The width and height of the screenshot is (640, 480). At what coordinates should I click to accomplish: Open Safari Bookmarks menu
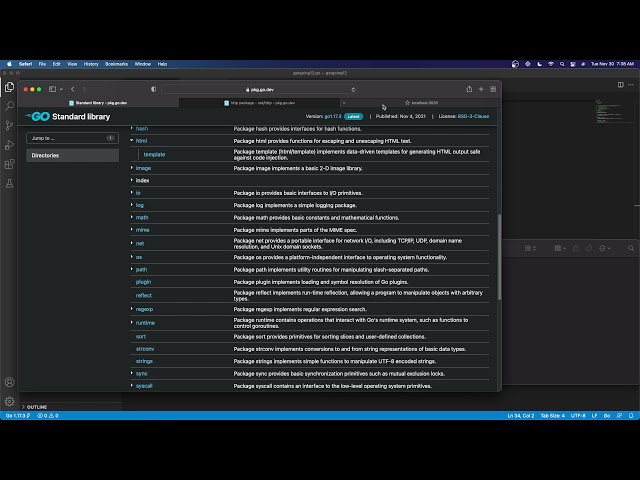[116, 64]
